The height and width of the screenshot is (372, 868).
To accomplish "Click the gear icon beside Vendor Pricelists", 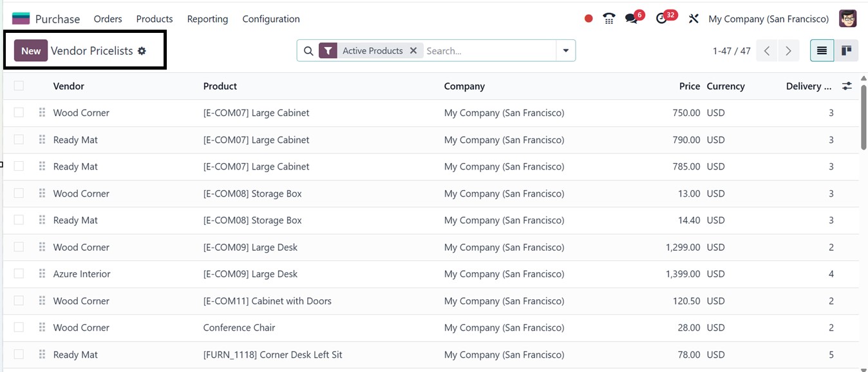I will (x=142, y=51).
